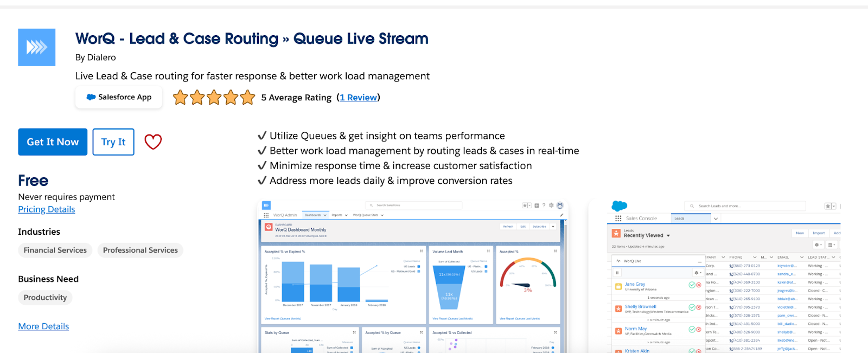Click the '5 Average Rating' text
Viewport: 868px width, 353px height.
click(x=296, y=98)
